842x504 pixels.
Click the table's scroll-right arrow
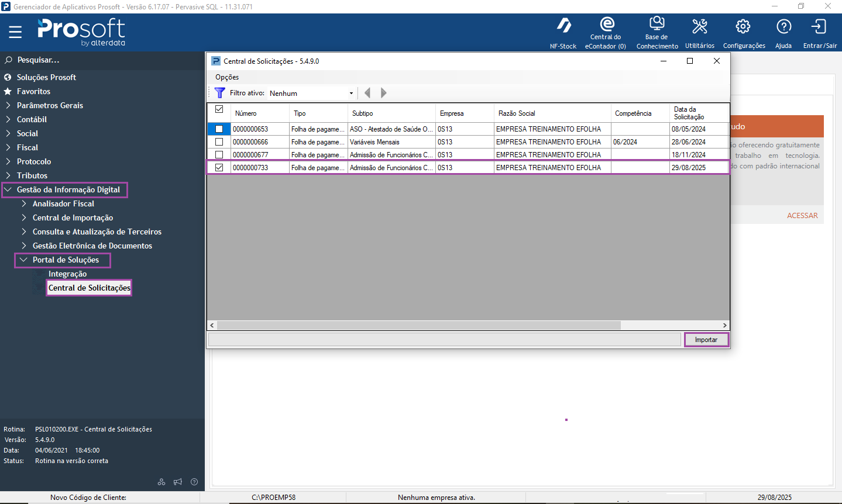[724, 326]
